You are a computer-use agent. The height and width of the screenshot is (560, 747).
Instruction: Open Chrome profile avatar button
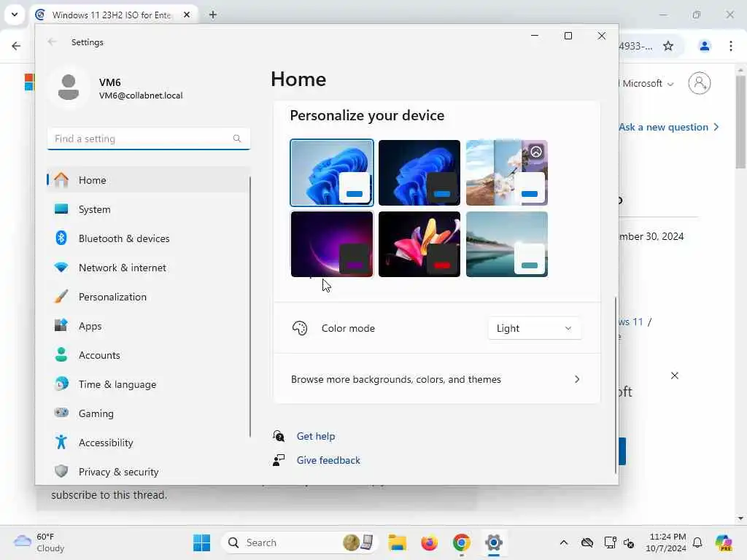tap(704, 46)
